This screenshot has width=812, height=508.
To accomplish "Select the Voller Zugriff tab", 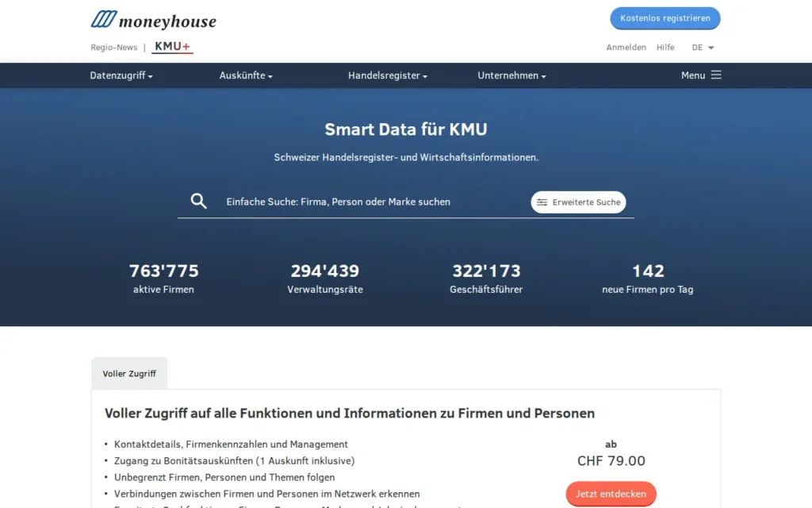I will point(129,373).
